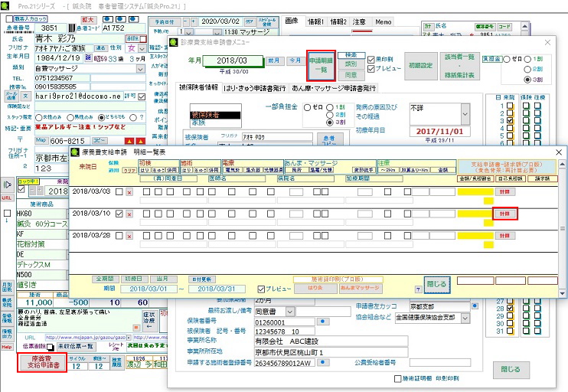
Task: Click the red x on the 2018/03/10 row
Action: (x=129, y=214)
